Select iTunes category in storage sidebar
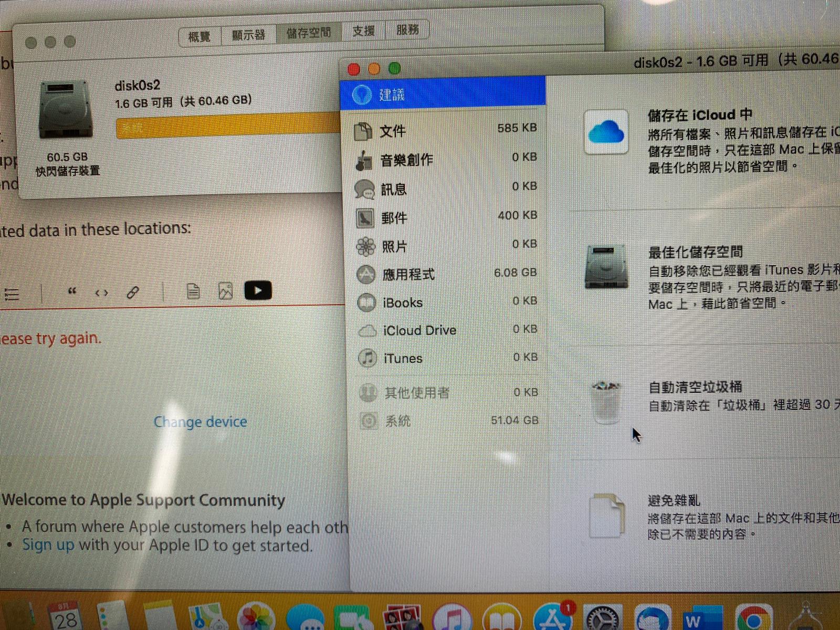The width and height of the screenshot is (840, 630). (x=447, y=358)
